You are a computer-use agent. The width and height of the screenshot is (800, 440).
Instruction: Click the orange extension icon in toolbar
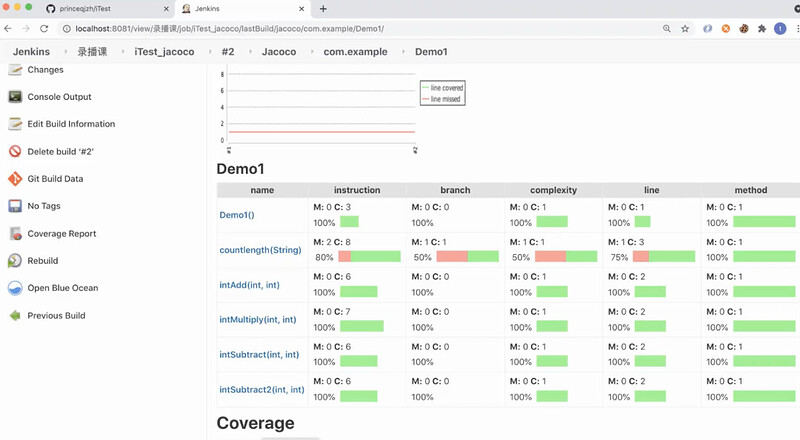(726, 29)
